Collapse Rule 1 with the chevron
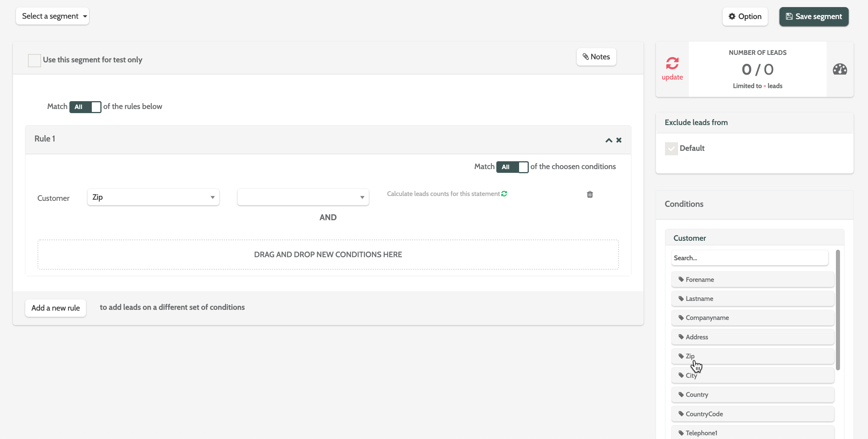 click(609, 140)
